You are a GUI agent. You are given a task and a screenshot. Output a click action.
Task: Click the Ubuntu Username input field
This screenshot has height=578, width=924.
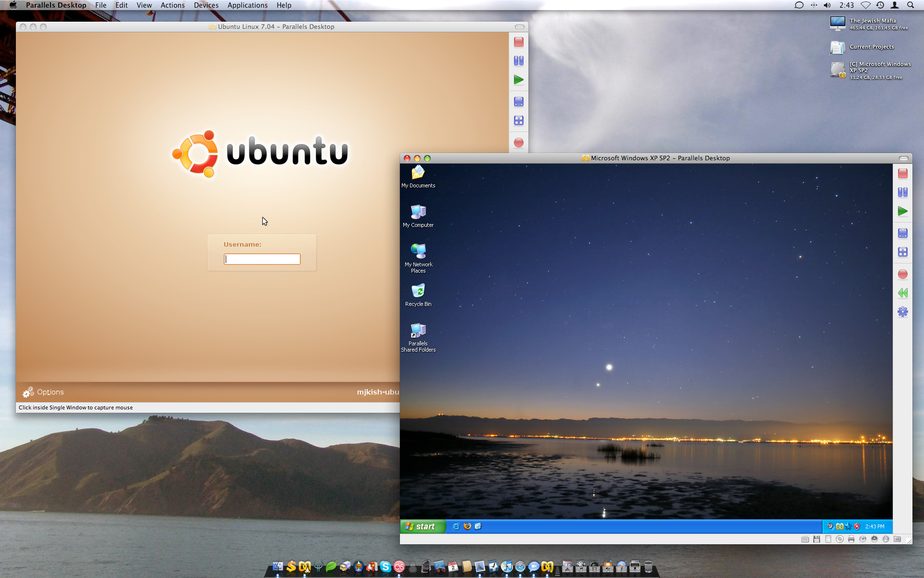(x=262, y=259)
